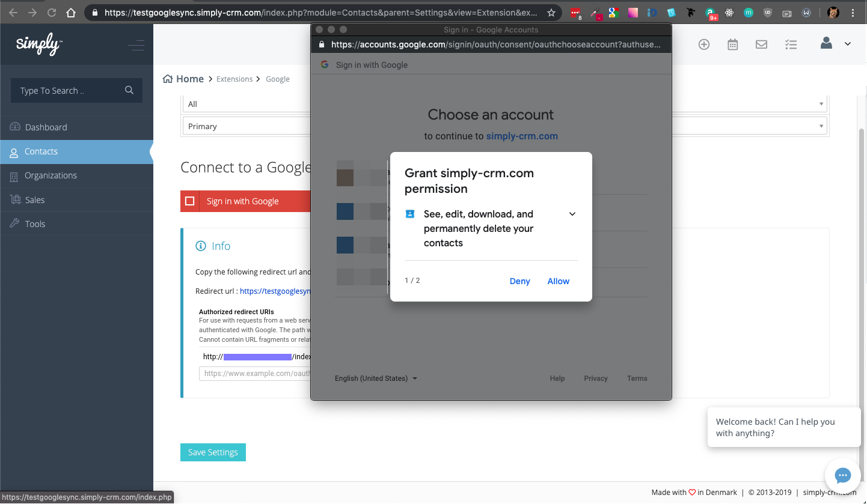Open Contacts in the sidebar
The height and width of the screenshot is (504, 867).
pos(76,151)
